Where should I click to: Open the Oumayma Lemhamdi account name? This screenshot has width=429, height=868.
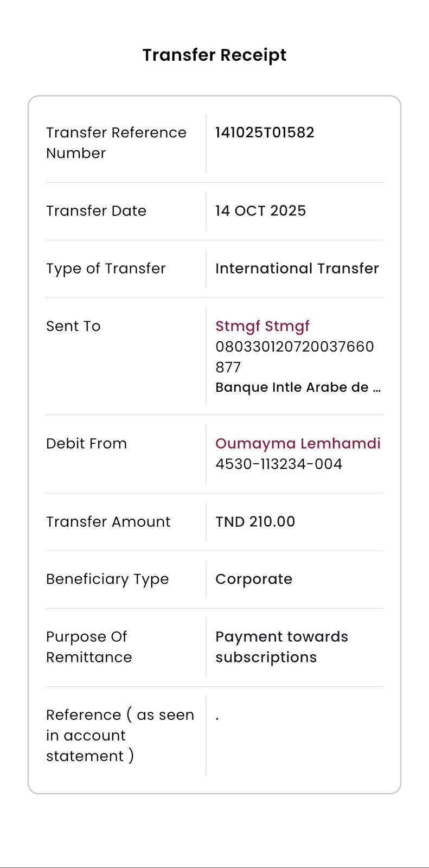point(298,443)
